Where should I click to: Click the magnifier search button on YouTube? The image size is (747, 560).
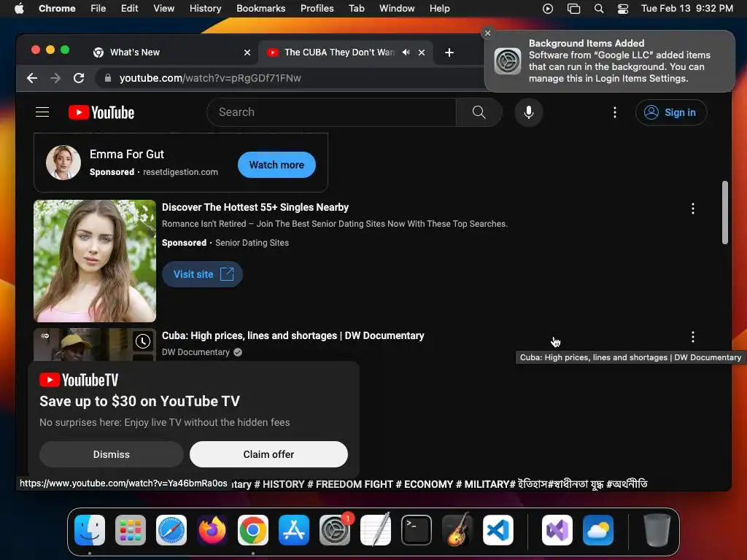tap(479, 112)
